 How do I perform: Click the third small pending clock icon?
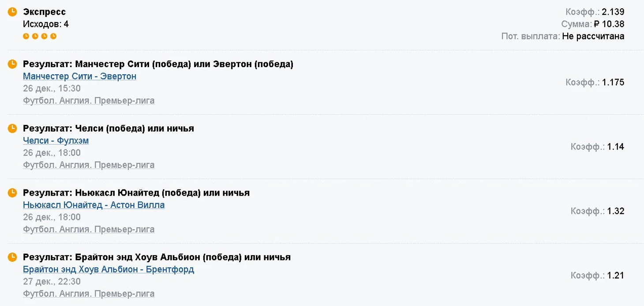(44, 36)
